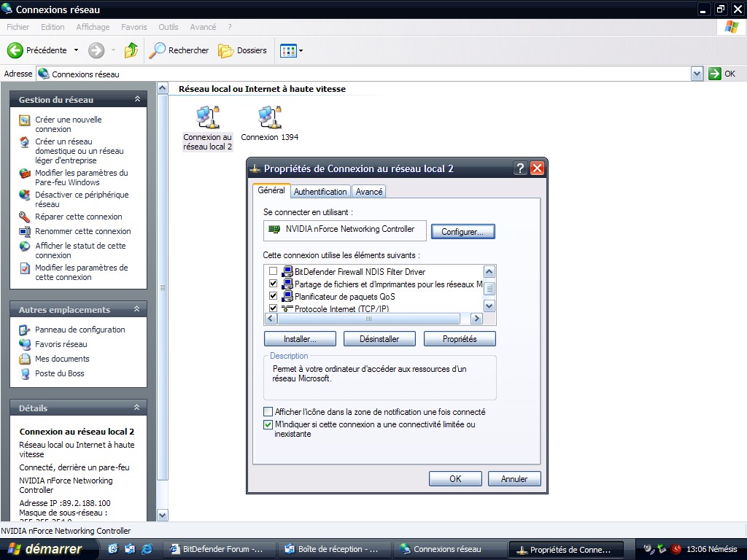
Task: Click the up-folder toolbar icon
Action: (x=131, y=50)
